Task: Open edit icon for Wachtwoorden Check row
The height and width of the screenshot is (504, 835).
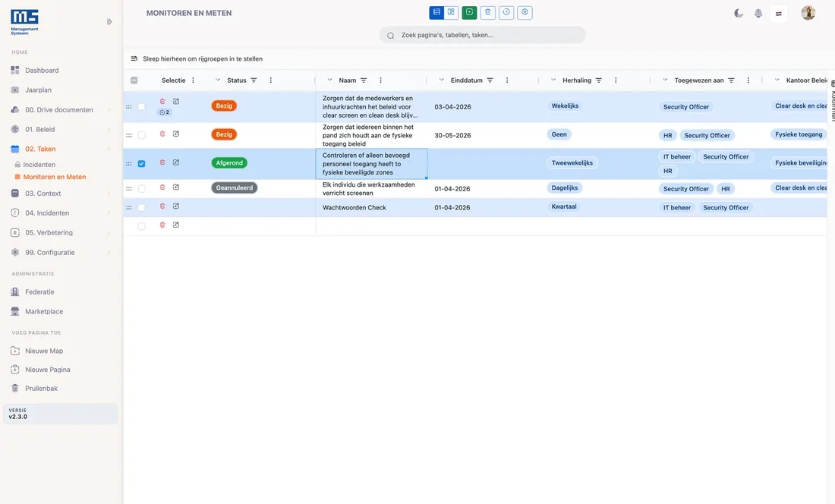Action: (x=176, y=206)
